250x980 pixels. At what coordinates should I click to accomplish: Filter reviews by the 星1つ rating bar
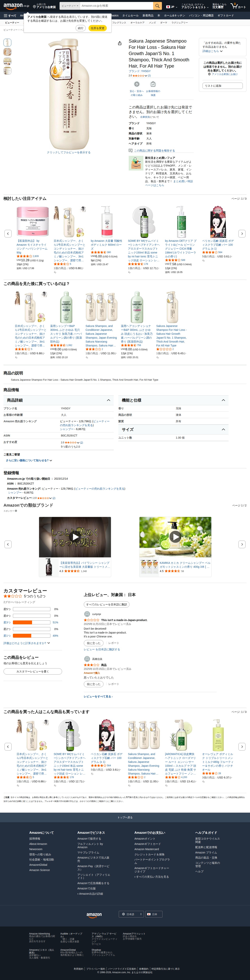click(32, 636)
